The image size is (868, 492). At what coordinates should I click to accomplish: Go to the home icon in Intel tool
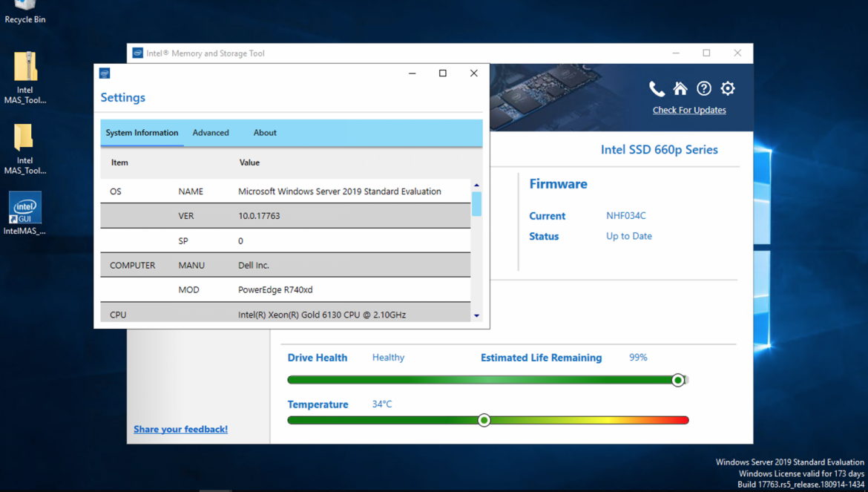point(680,88)
